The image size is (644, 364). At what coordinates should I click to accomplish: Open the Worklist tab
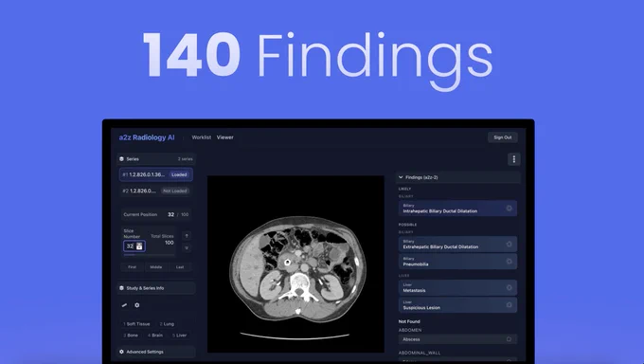tap(202, 137)
